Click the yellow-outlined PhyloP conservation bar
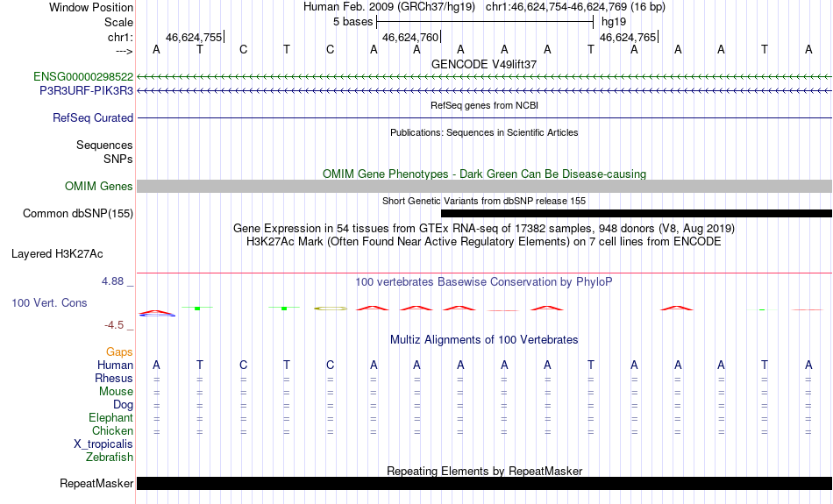 pos(331,308)
